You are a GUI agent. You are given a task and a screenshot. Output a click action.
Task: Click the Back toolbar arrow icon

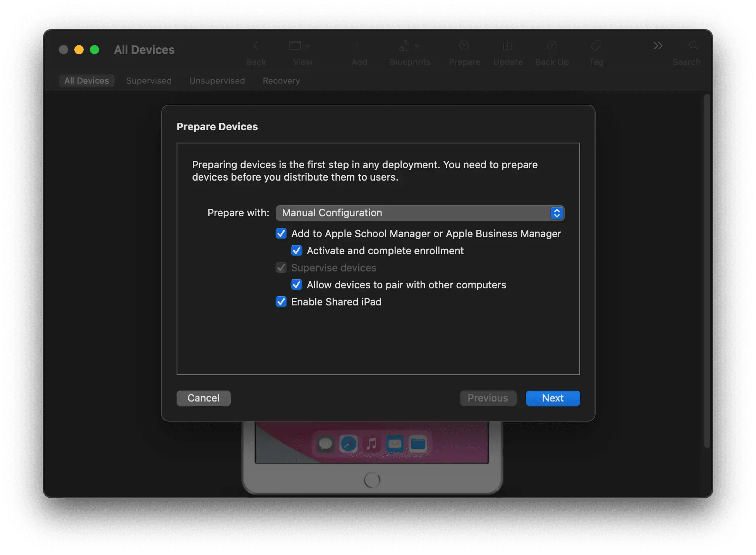click(x=256, y=46)
